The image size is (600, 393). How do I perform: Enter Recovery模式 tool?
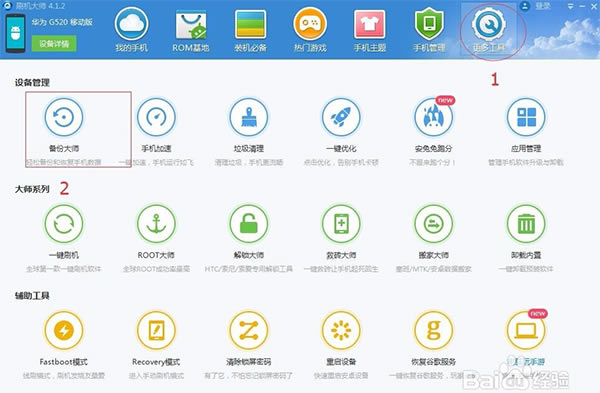point(156,331)
